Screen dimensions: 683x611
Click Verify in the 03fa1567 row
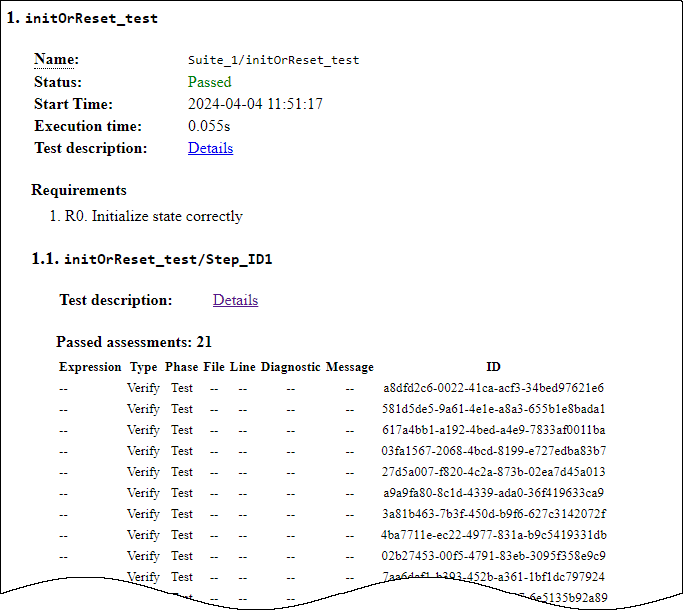tap(143, 451)
